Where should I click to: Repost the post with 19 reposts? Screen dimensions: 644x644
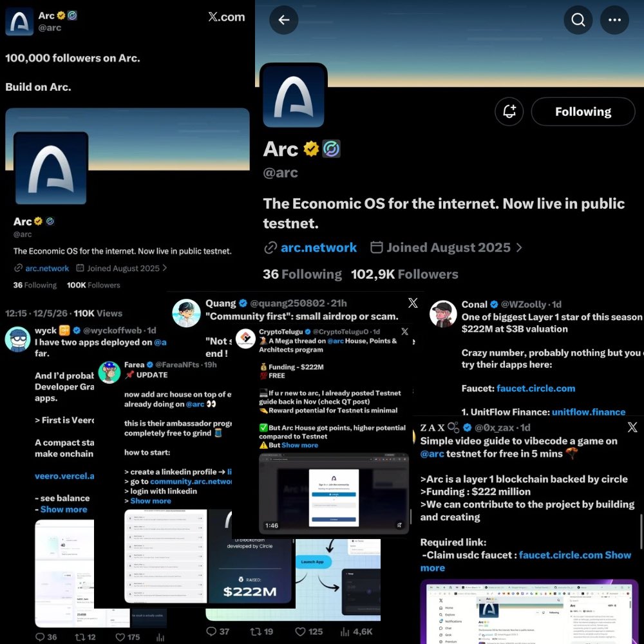point(256,631)
